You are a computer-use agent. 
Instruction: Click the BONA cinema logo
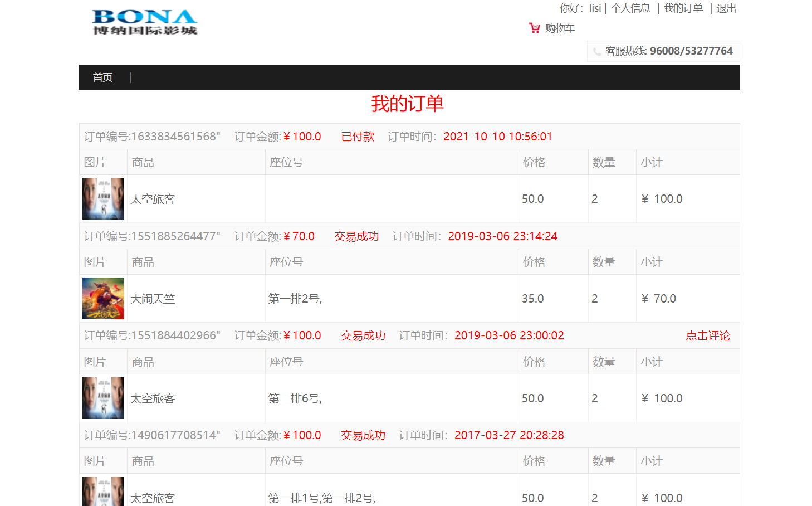click(145, 22)
